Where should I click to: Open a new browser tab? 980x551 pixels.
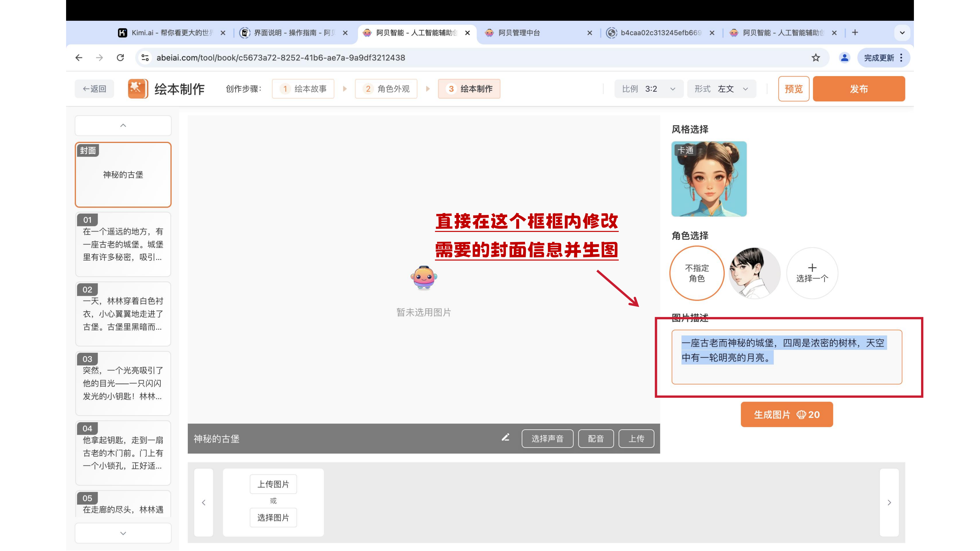[x=855, y=33]
